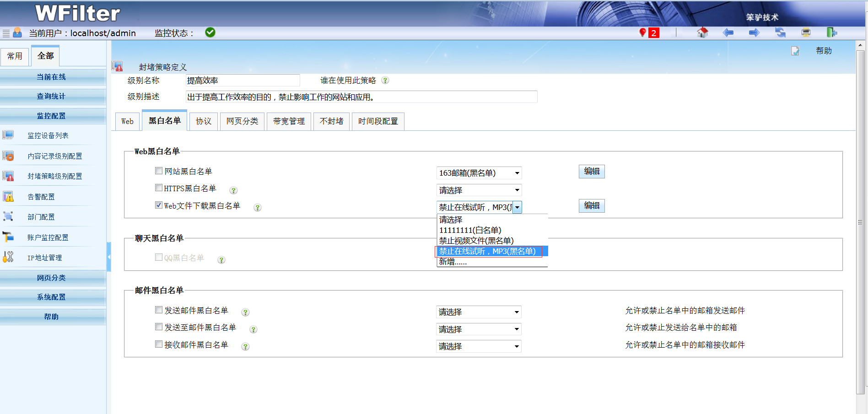Click the printer icon in top toolbar
The width and height of the screenshot is (868, 414).
(806, 32)
